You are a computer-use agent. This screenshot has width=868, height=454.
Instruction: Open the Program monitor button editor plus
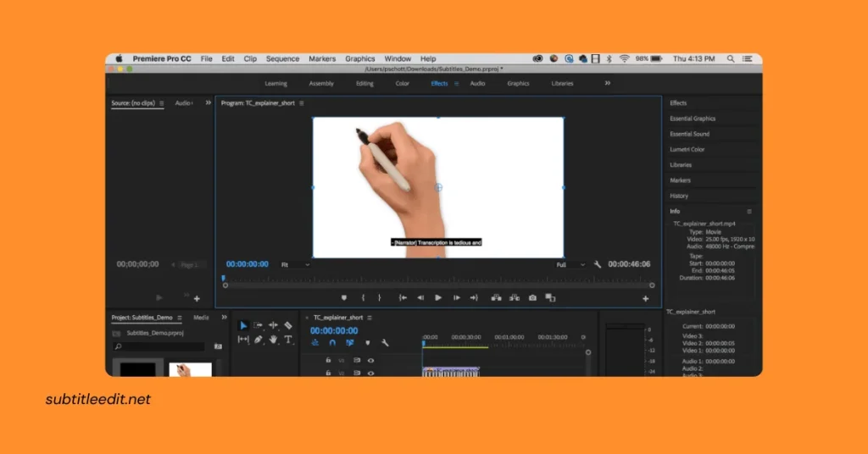(645, 299)
